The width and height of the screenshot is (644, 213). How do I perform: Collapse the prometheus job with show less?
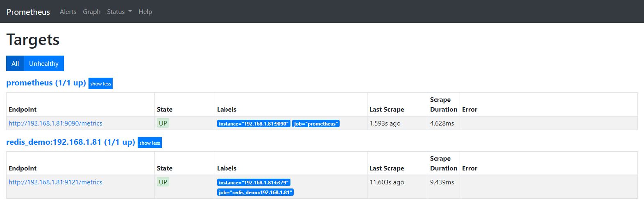tap(100, 83)
